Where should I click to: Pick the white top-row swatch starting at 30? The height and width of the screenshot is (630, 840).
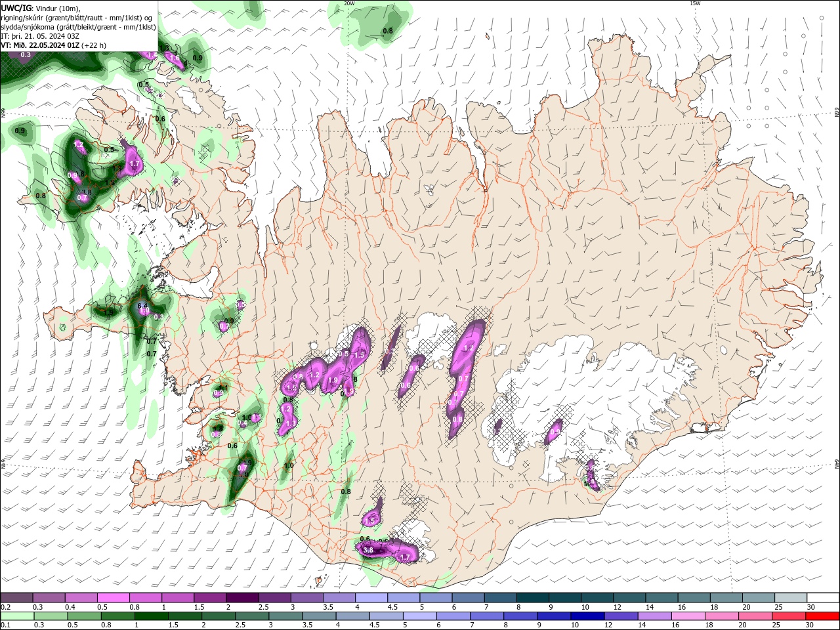[x=823, y=598]
